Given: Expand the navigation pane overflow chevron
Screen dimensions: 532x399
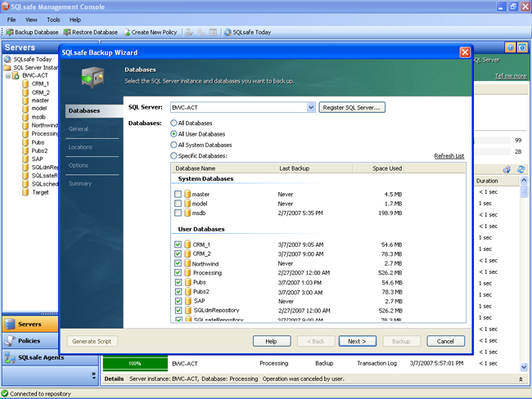Looking at the screenshot, I should (93, 375).
